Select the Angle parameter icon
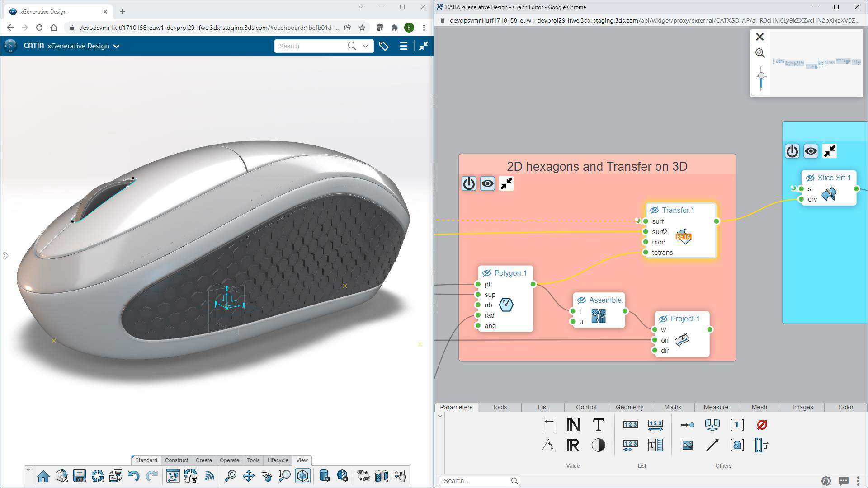This screenshot has height=488, width=868. point(549,446)
